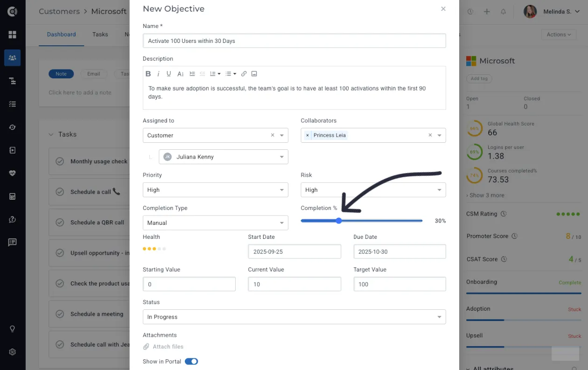Click the Add tag button
The image size is (588, 370).
479,79
